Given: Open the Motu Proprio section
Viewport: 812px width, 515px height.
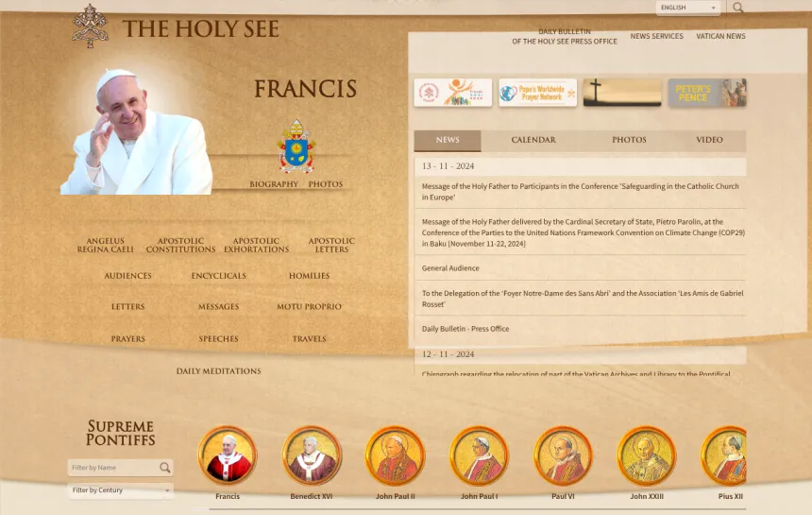Looking at the screenshot, I should coord(309,307).
